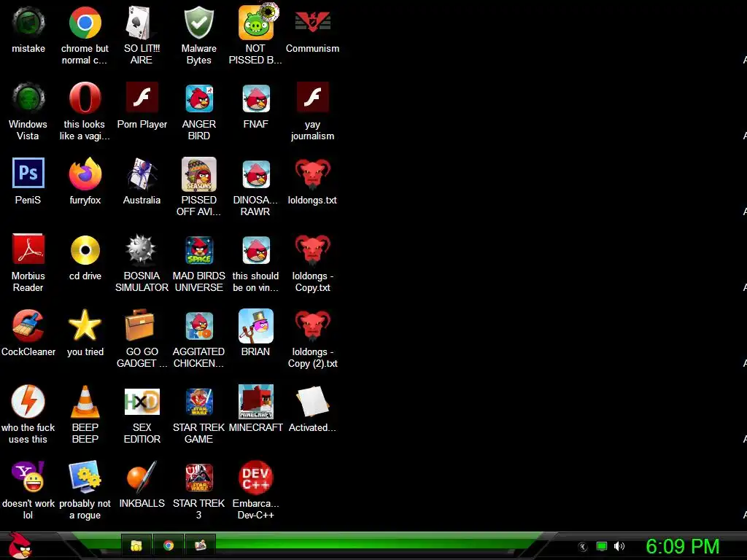Launch BOSNIA SIMULATOR minesweeper icon
The image size is (747, 560).
coord(142,249)
